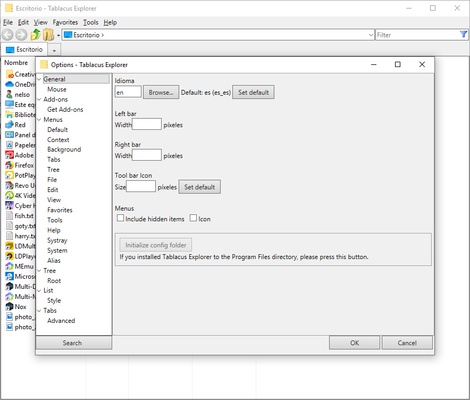This screenshot has width=470, height=400.
Task: Select the MEmu icon in file list
Action: [x=9, y=266]
